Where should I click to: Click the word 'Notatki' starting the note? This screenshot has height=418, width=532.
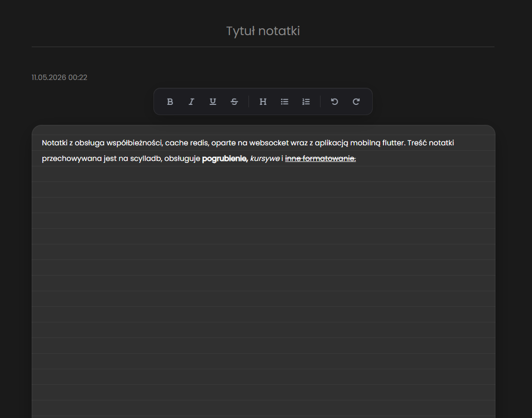55,143
